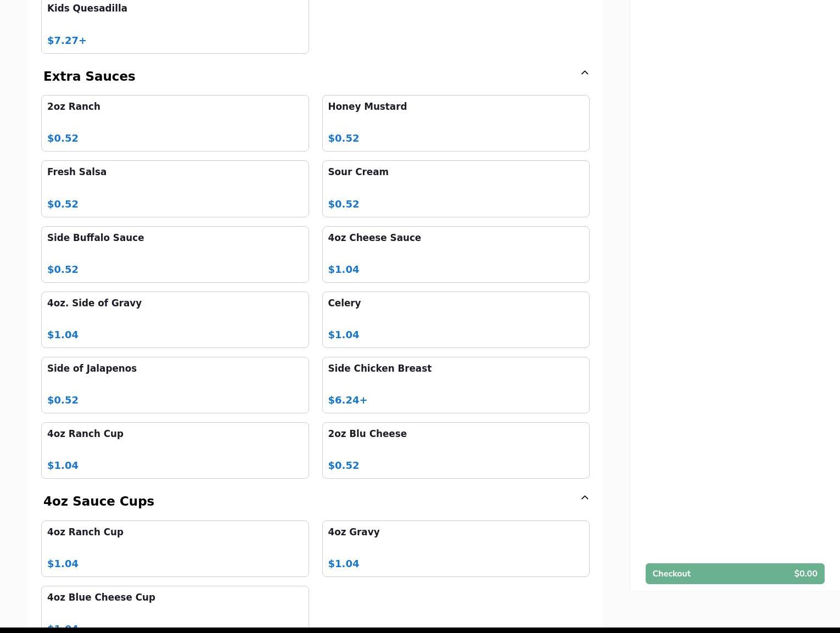Choose the 4oz. Side of Gravy
Viewport: 840px width, 633px height.
tap(175, 320)
